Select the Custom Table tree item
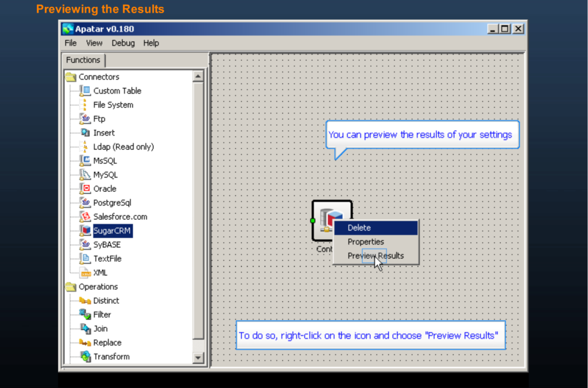The image size is (588, 388). tap(117, 91)
